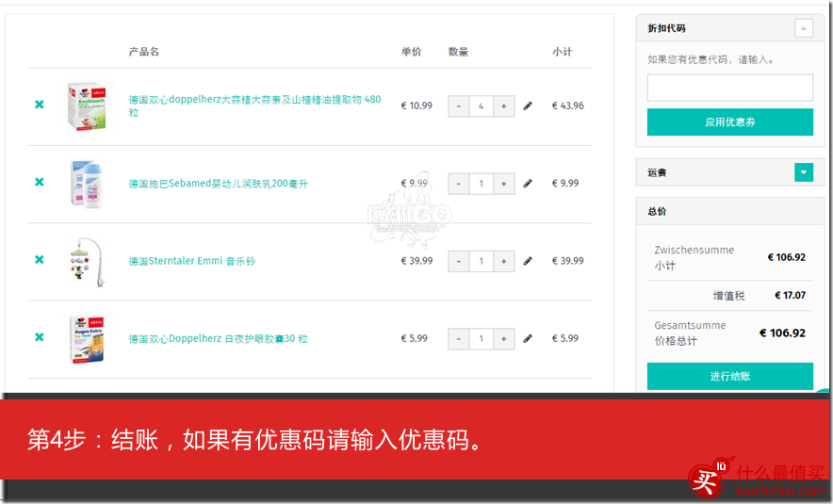
Task: Click the 数量 column header
Action: coord(458,52)
